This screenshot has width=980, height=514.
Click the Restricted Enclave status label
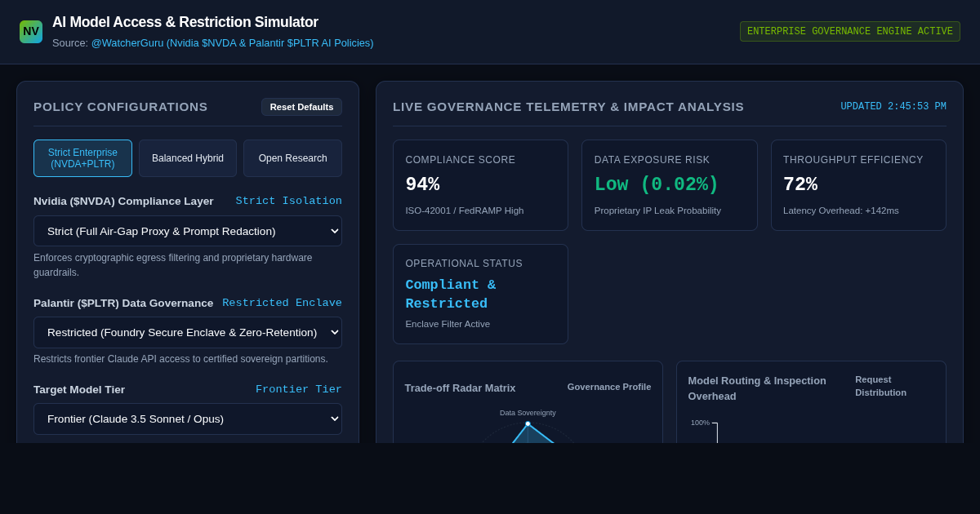[x=283, y=303]
